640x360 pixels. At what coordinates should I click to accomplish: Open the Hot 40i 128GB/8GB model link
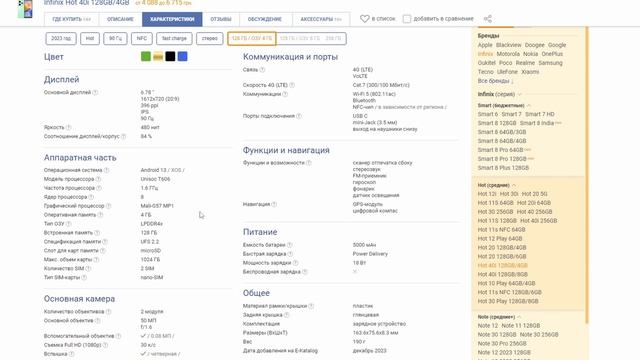502,274
